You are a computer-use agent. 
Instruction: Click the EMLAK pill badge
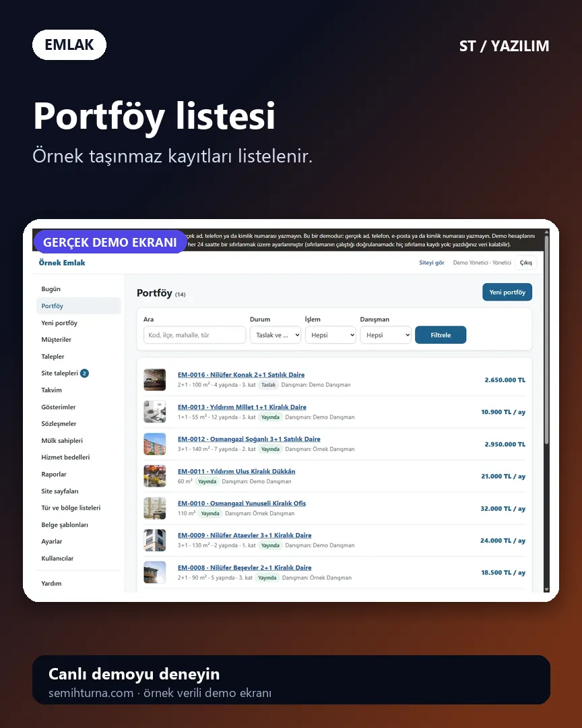click(x=69, y=45)
